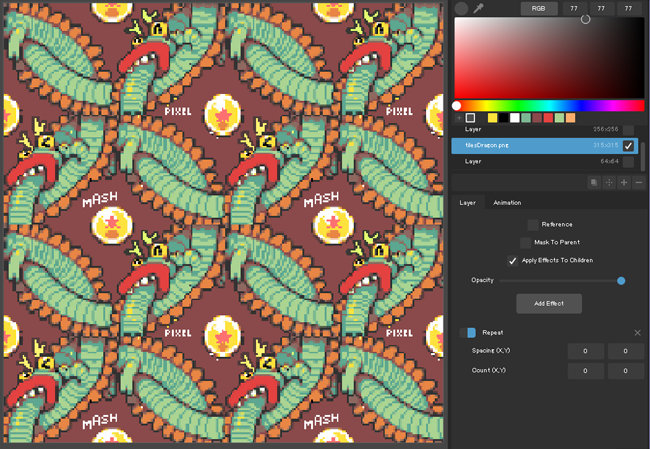Image resolution: width=650 pixels, height=449 pixels.
Task: Select the 256x256 Layer row
Action: coord(545,129)
